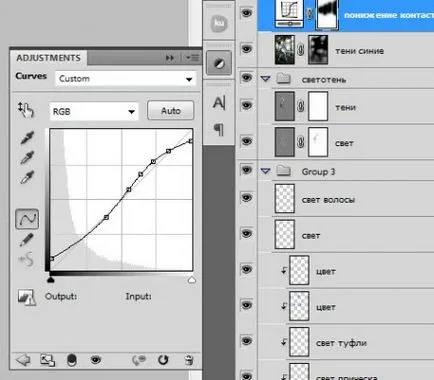Select the on-image adjustment hand tool

pos(26,110)
